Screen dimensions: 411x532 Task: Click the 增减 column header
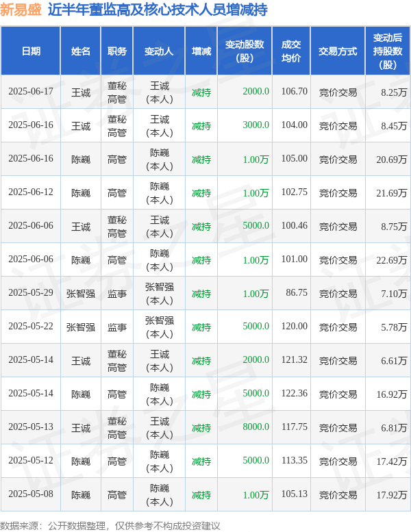click(x=201, y=51)
